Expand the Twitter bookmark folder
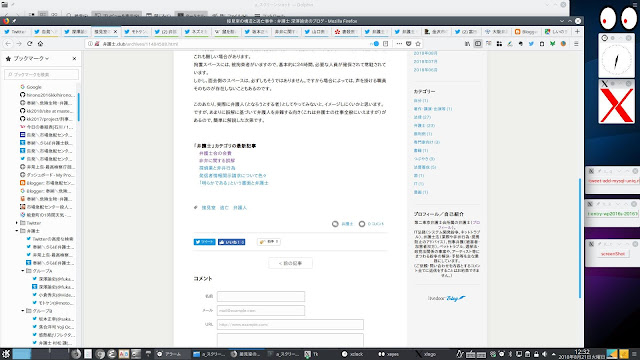 pyautogui.click(x=17, y=223)
